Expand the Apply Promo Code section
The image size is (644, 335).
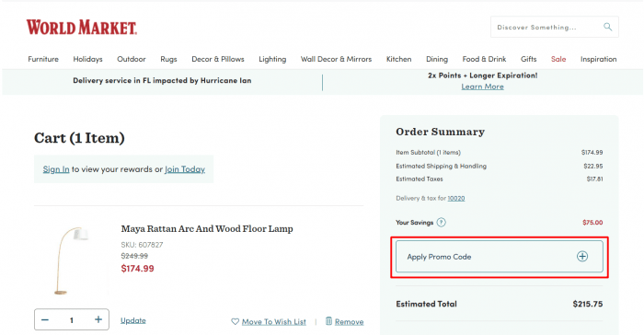500,257
